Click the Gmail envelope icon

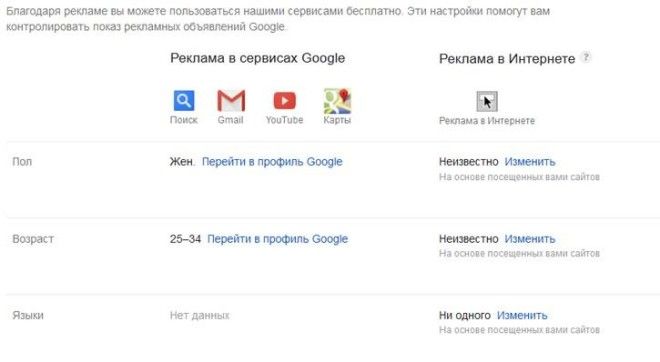click(231, 101)
